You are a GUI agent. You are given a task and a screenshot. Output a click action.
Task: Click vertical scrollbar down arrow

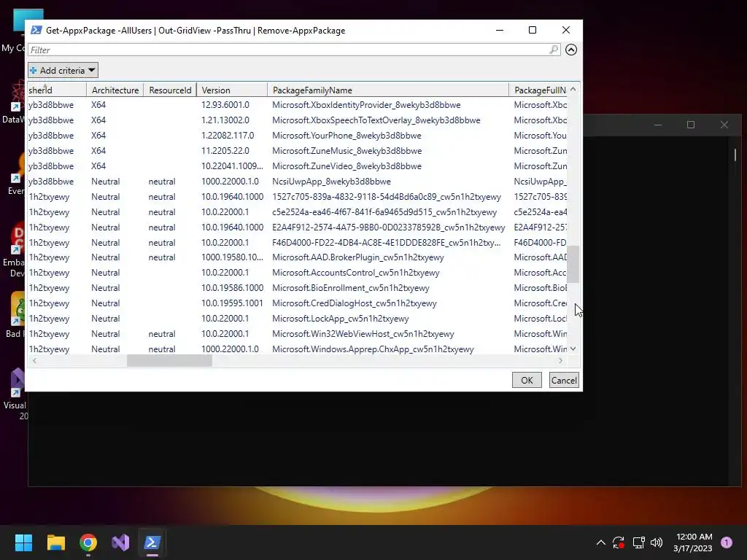(x=573, y=349)
